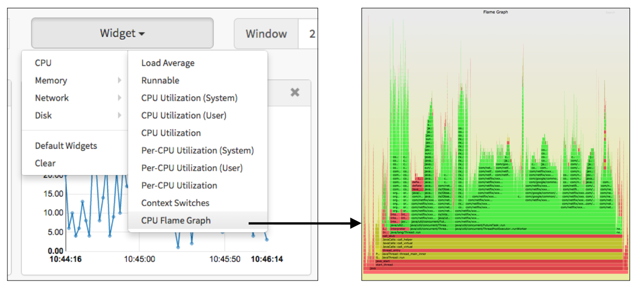Expand the Memory submenu
This screenshot has width=644, height=290.
click(x=51, y=80)
